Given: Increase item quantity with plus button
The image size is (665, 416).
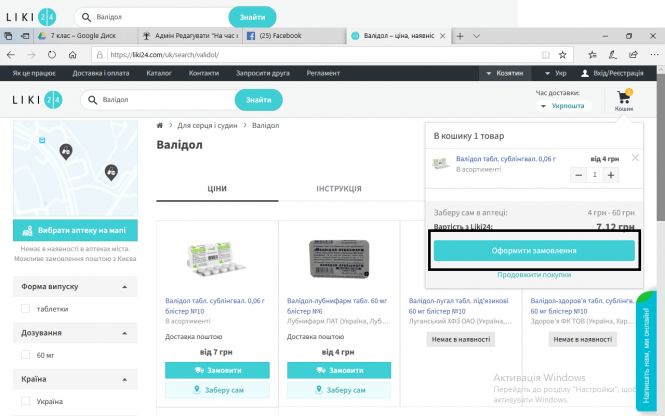Looking at the screenshot, I should [x=612, y=175].
